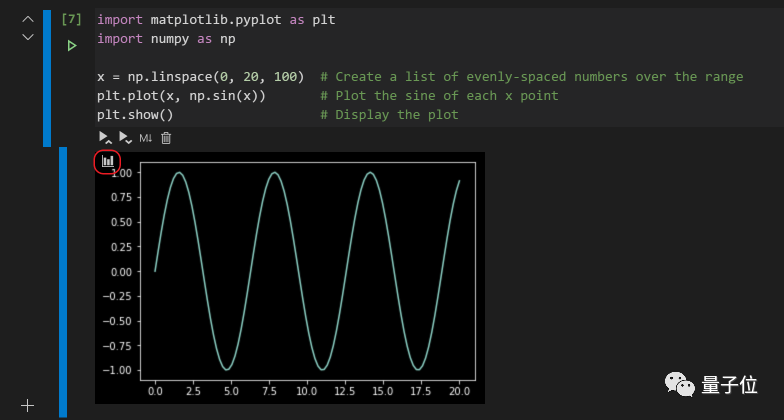Image resolution: width=784 pixels, height=420 pixels.
Task: Click the blue bar beside the plot output
Action: [x=63, y=280]
